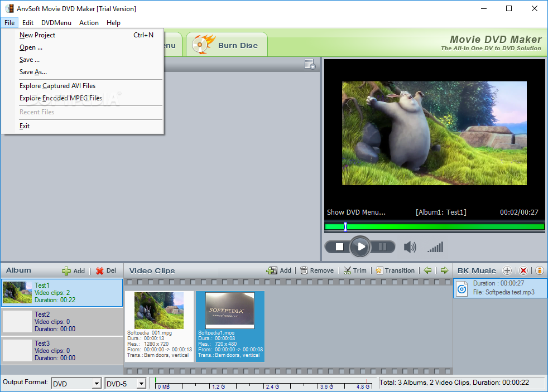548x392 pixels.
Task: Click the [Album1: Test1] label
Action: click(441, 212)
